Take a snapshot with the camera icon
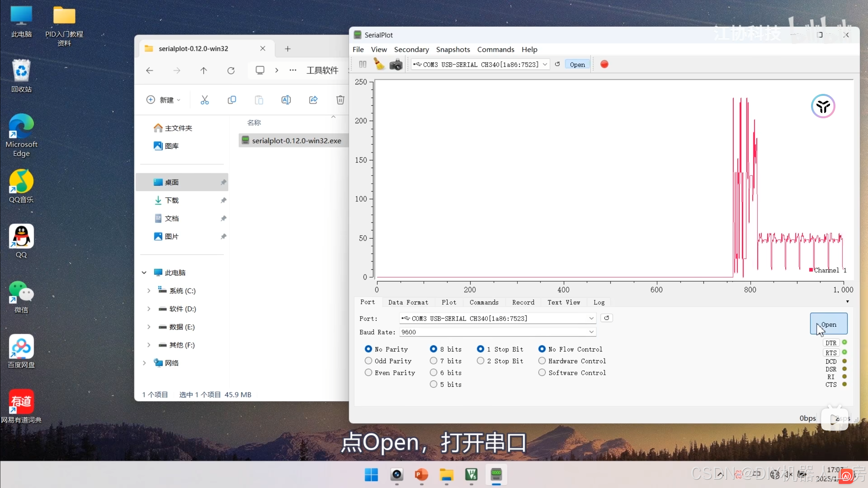The image size is (868, 488). tap(396, 64)
